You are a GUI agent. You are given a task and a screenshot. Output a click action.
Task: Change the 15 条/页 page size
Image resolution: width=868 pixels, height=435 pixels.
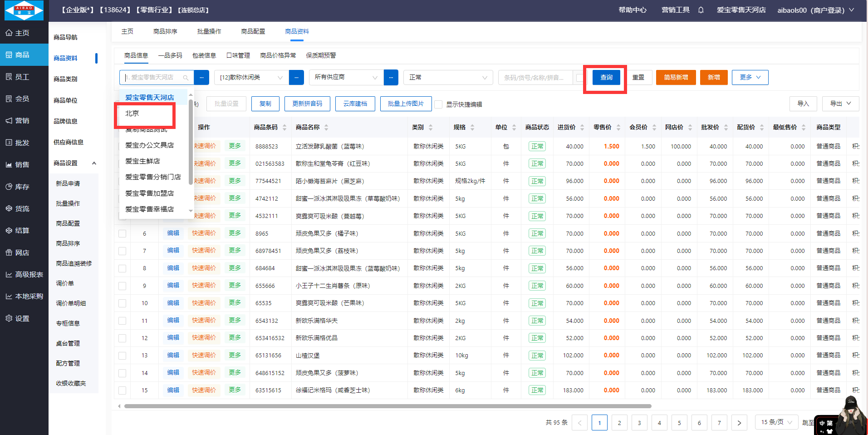pyautogui.click(x=776, y=422)
